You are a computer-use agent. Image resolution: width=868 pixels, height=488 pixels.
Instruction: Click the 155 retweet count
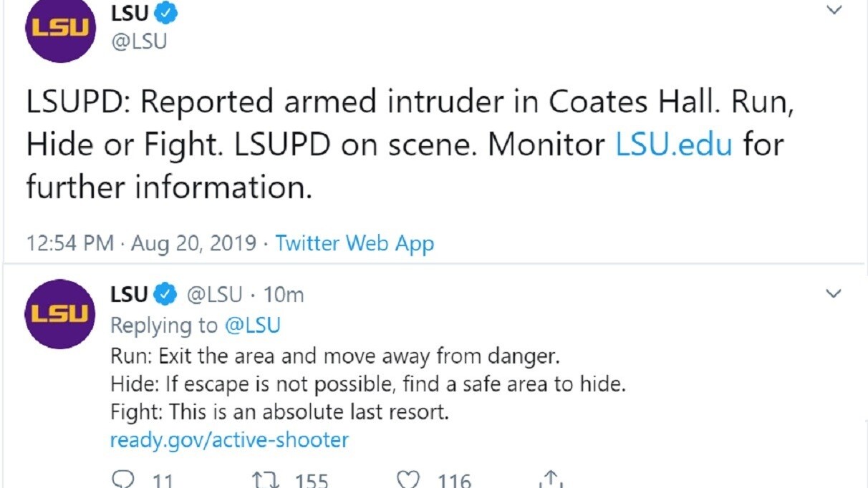[312, 480]
